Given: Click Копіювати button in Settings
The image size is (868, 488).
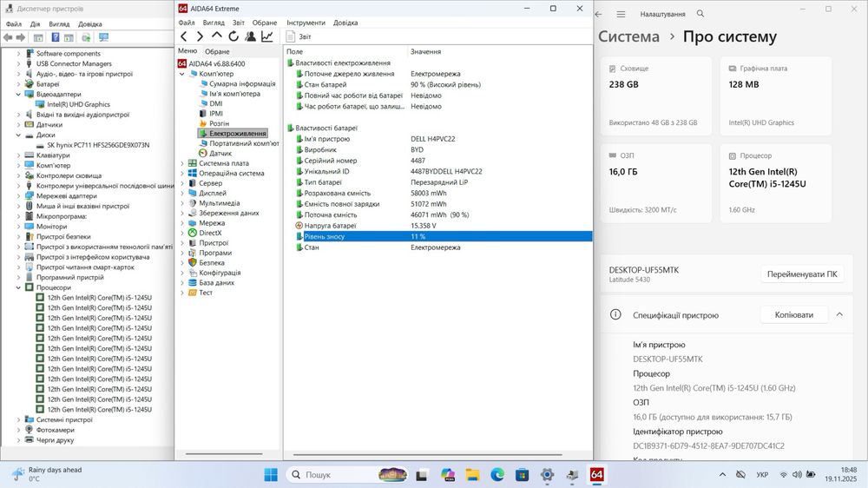Looking at the screenshot, I should pos(794,314).
